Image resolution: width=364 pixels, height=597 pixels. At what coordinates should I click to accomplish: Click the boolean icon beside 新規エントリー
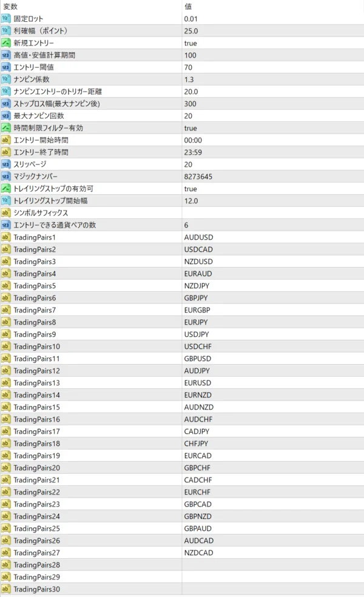(6, 43)
